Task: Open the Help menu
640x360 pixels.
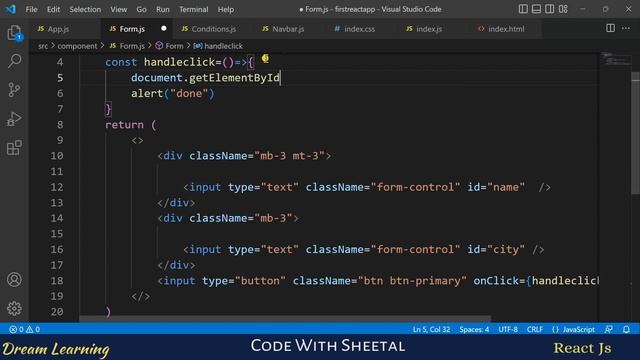Action: [226, 9]
